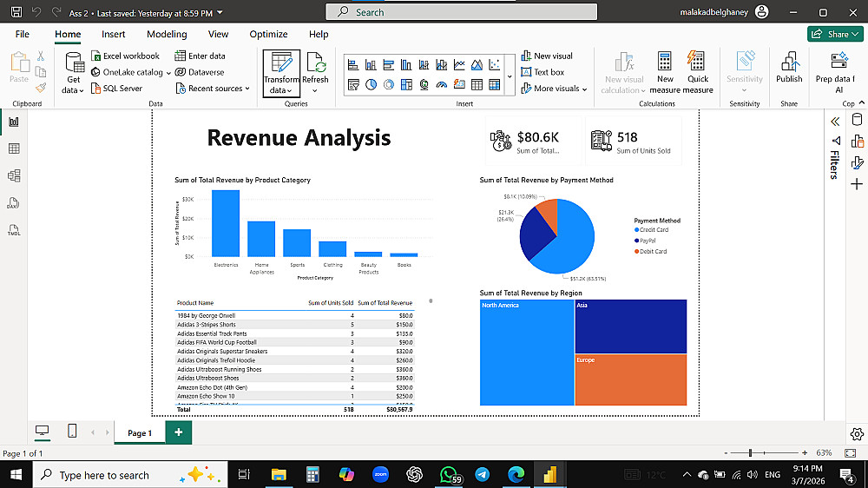This screenshot has height=488, width=868.
Task: Insert a card visual (123 icon)
Action: click(459, 85)
